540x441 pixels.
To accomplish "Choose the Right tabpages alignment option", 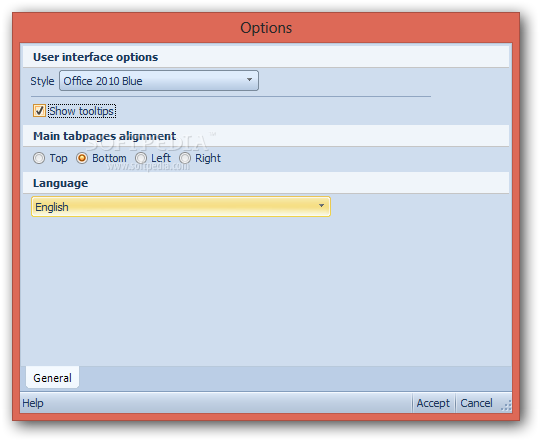I will tap(185, 158).
